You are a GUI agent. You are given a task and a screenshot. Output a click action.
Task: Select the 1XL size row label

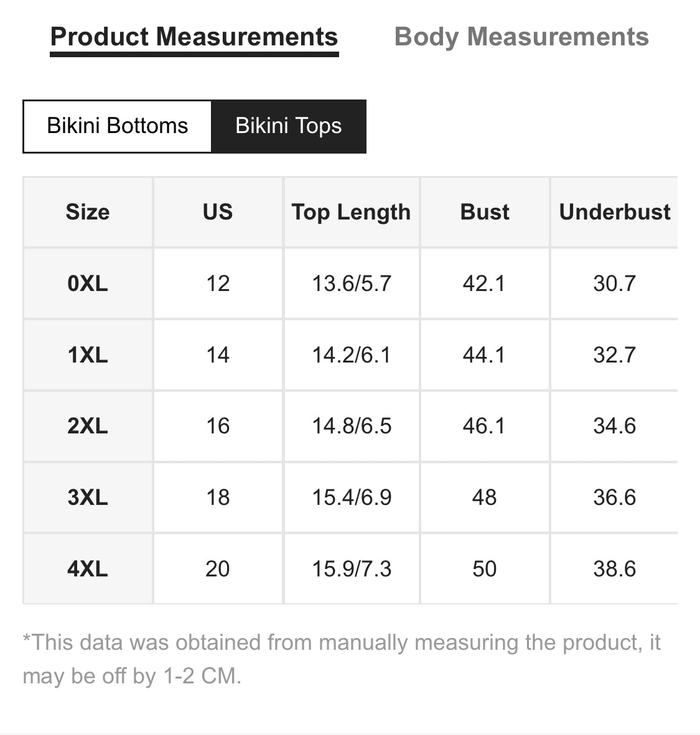[x=88, y=355]
